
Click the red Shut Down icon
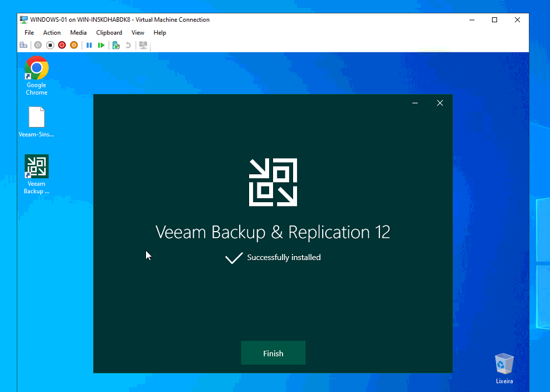click(x=62, y=45)
